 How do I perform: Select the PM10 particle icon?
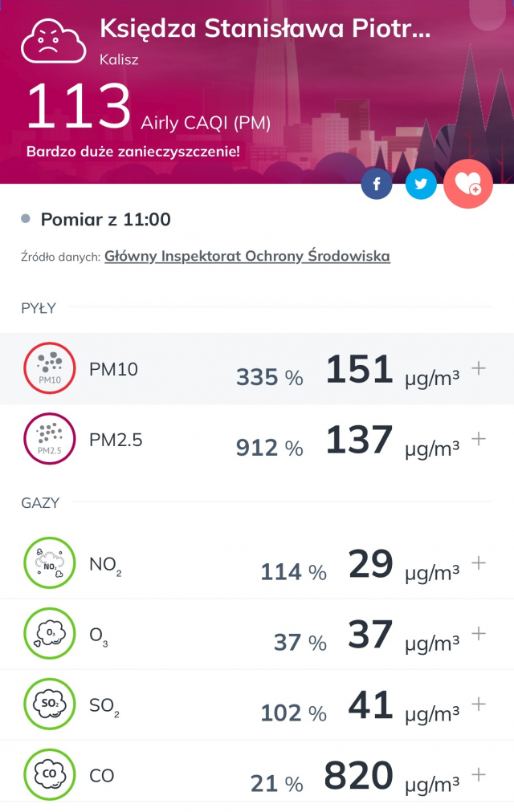(x=50, y=368)
